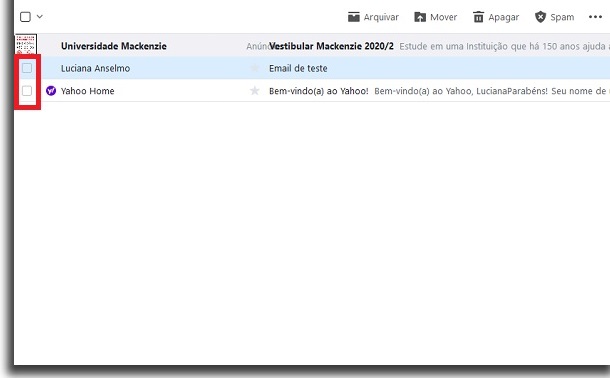Click the Spam button label
The width and height of the screenshot is (610, 378).
[x=562, y=18]
